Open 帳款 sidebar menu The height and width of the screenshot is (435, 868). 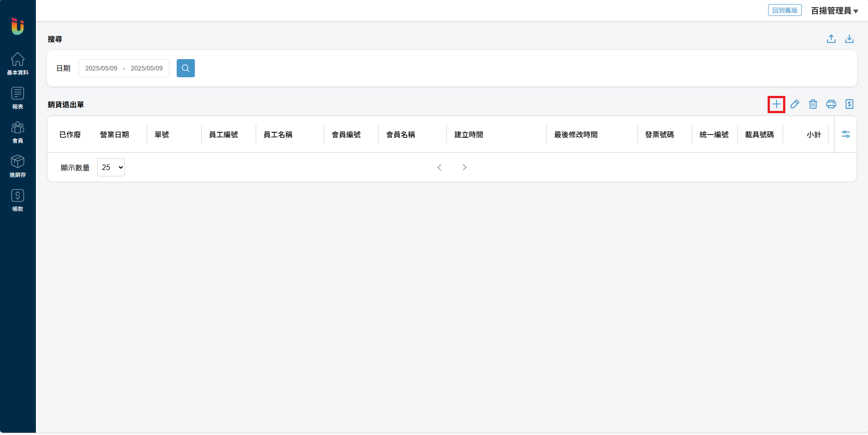click(18, 200)
